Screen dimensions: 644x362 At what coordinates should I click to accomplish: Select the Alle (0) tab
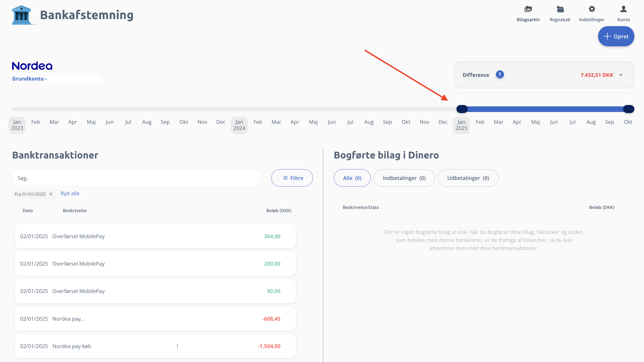click(x=352, y=178)
